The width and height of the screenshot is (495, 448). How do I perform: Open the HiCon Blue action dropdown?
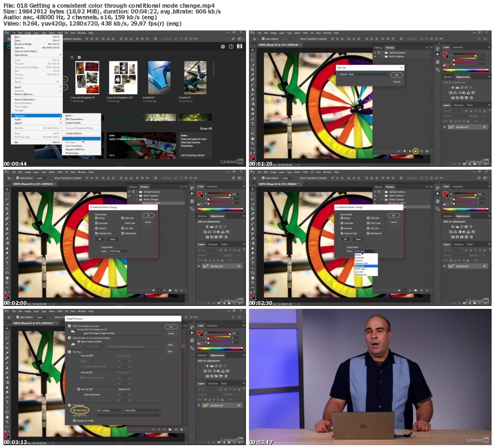143,410
